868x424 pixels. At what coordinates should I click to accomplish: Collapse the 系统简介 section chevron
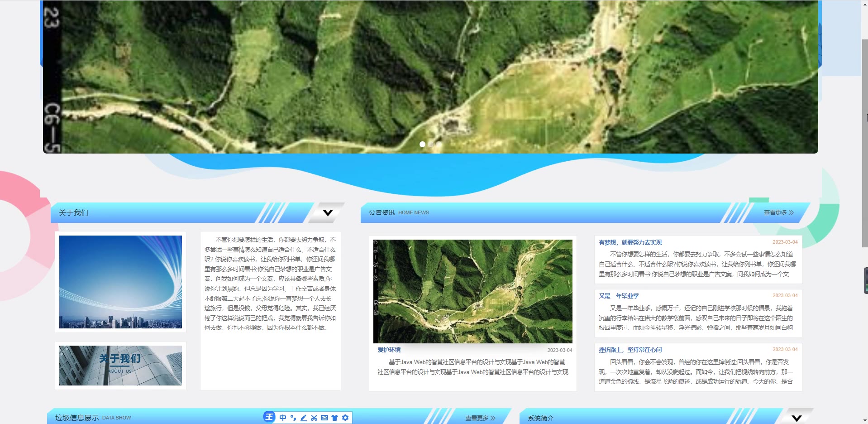click(x=797, y=418)
